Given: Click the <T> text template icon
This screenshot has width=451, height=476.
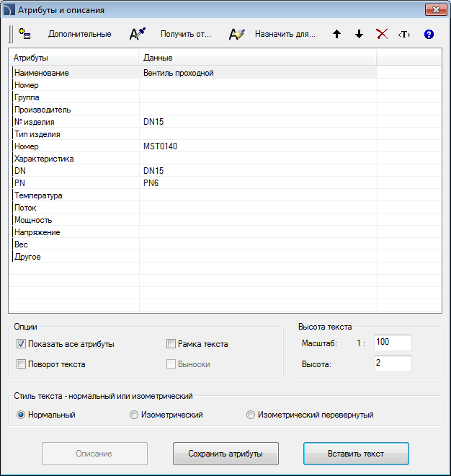Looking at the screenshot, I should click(404, 35).
